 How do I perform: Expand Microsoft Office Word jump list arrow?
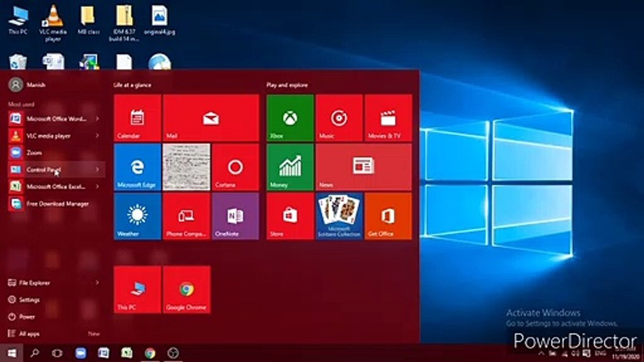click(x=97, y=119)
